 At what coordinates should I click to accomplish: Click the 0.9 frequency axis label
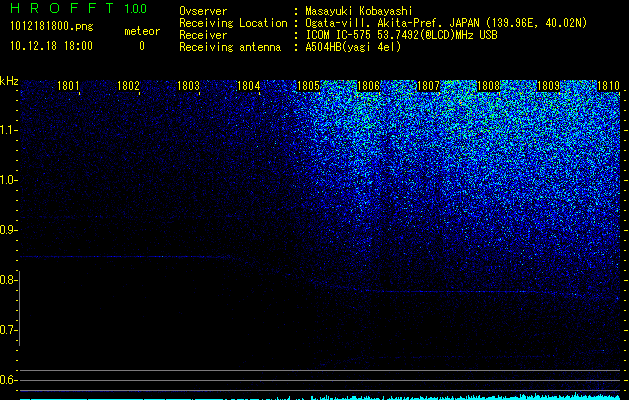tap(9, 230)
